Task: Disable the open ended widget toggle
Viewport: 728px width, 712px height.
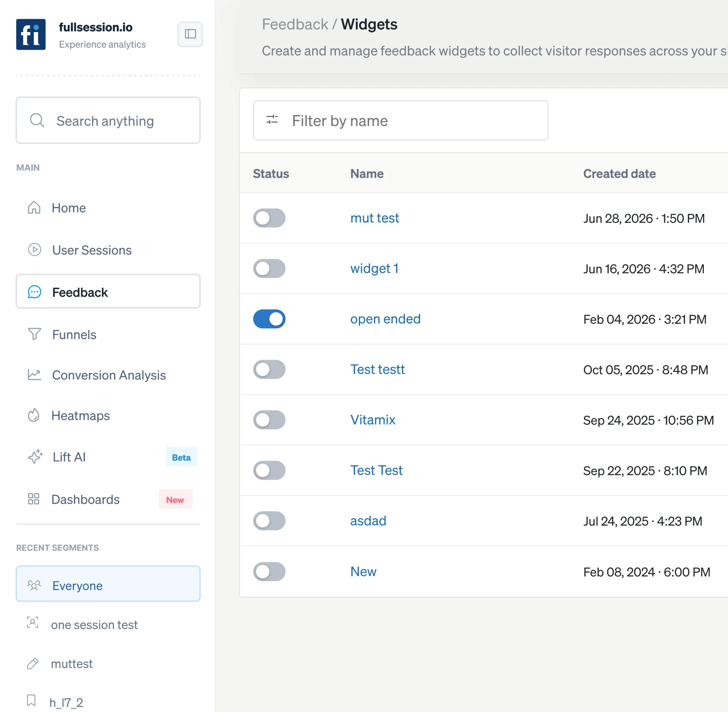Action: [269, 319]
